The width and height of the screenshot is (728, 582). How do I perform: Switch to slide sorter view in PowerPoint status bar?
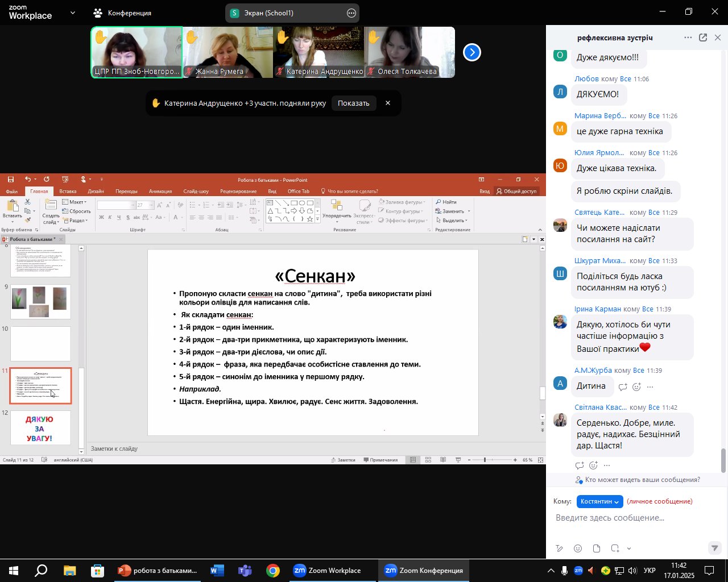[428, 460]
